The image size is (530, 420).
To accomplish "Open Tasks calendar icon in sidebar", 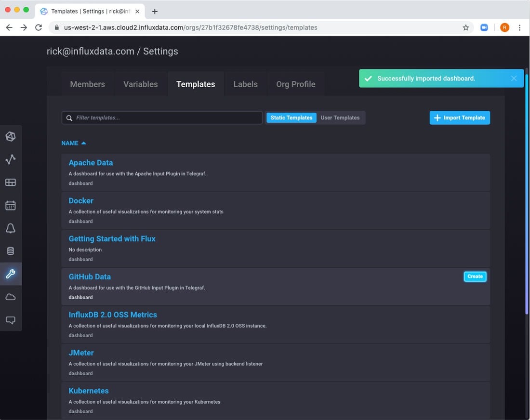I will point(11,206).
